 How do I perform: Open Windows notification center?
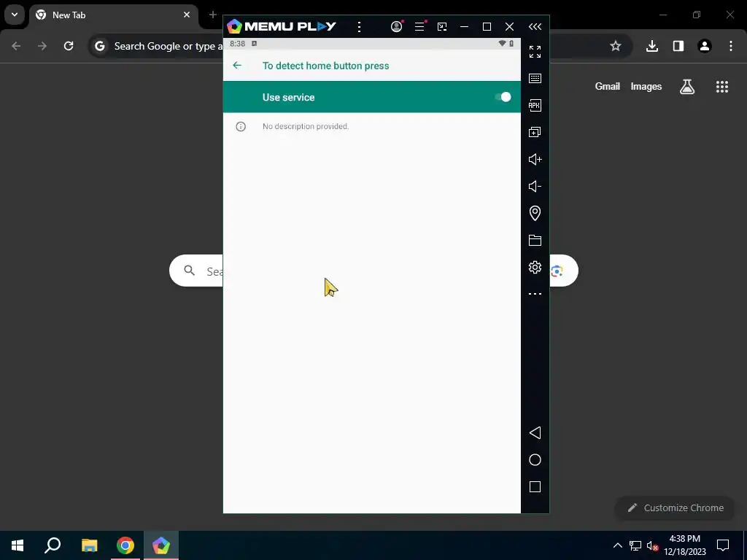(x=723, y=545)
